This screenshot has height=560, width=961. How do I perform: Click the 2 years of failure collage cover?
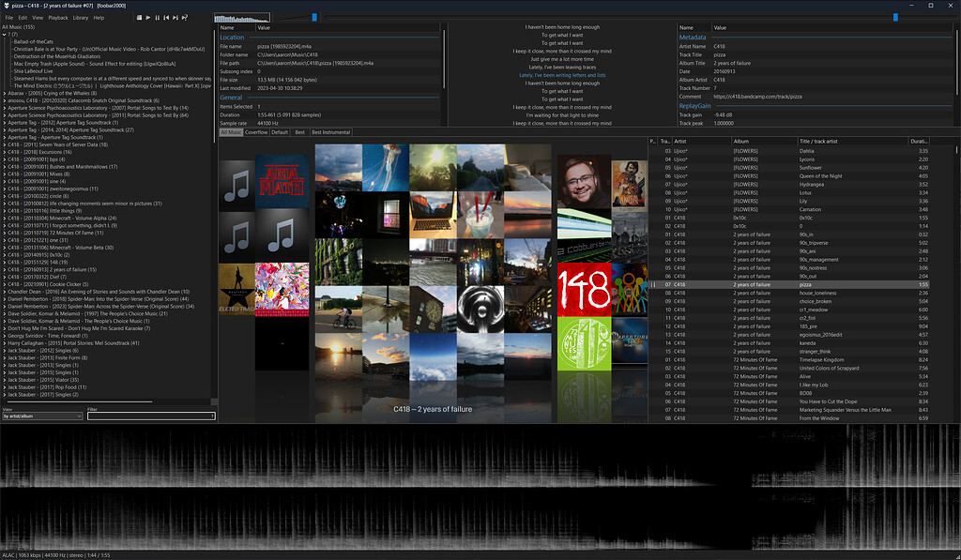click(433, 262)
